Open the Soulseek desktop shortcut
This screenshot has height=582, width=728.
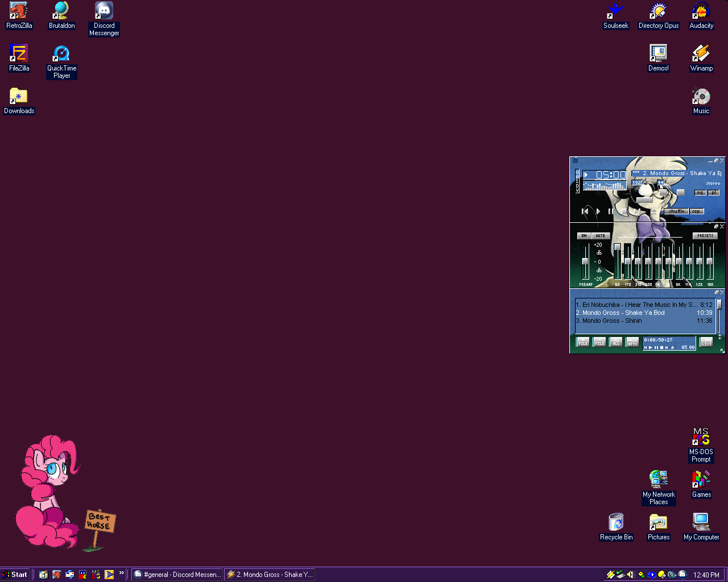pyautogui.click(x=615, y=11)
